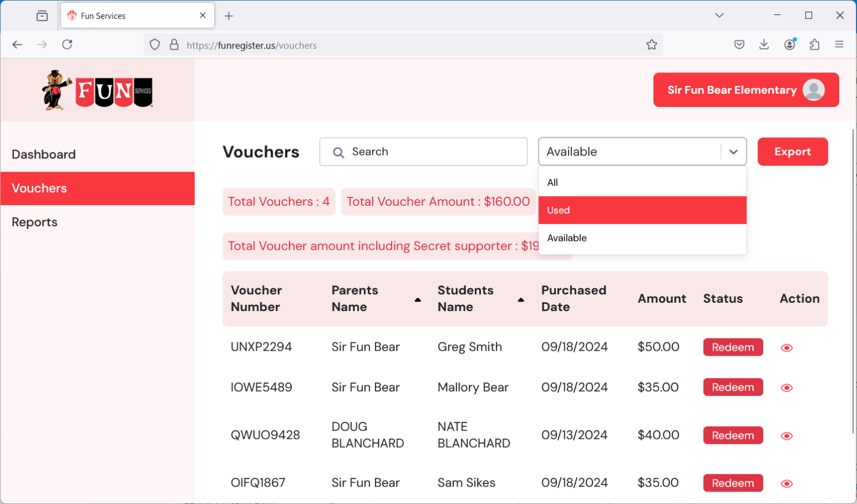Viewport: 857px width, 504px height.
Task: Click the Export button
Action: pyautogui.click(x=792, y=151)
